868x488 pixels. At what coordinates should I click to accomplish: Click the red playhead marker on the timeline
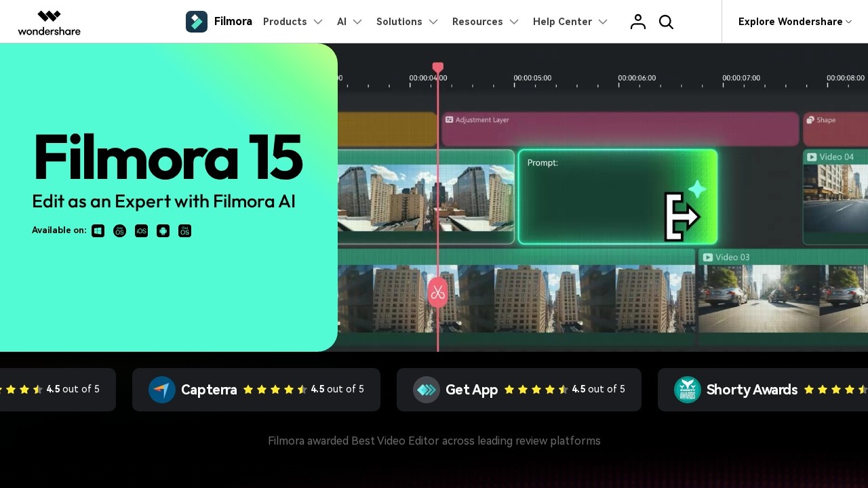click(438, 68)
